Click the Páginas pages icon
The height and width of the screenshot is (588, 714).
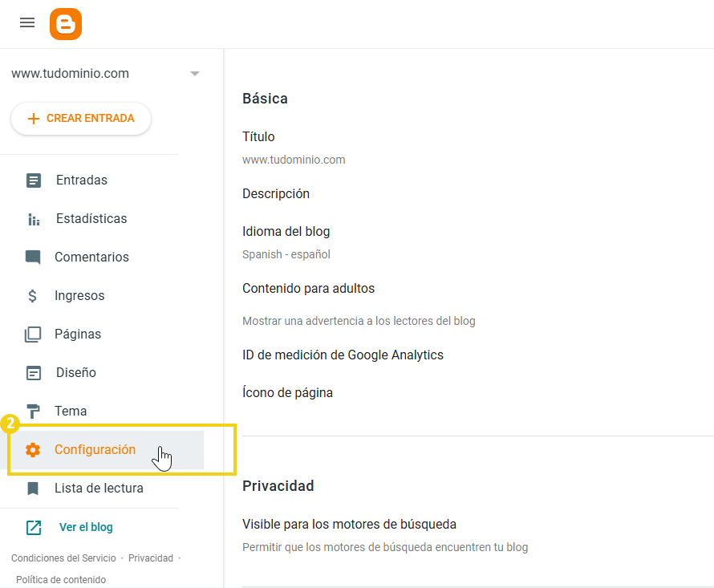[x=33, y=335]
